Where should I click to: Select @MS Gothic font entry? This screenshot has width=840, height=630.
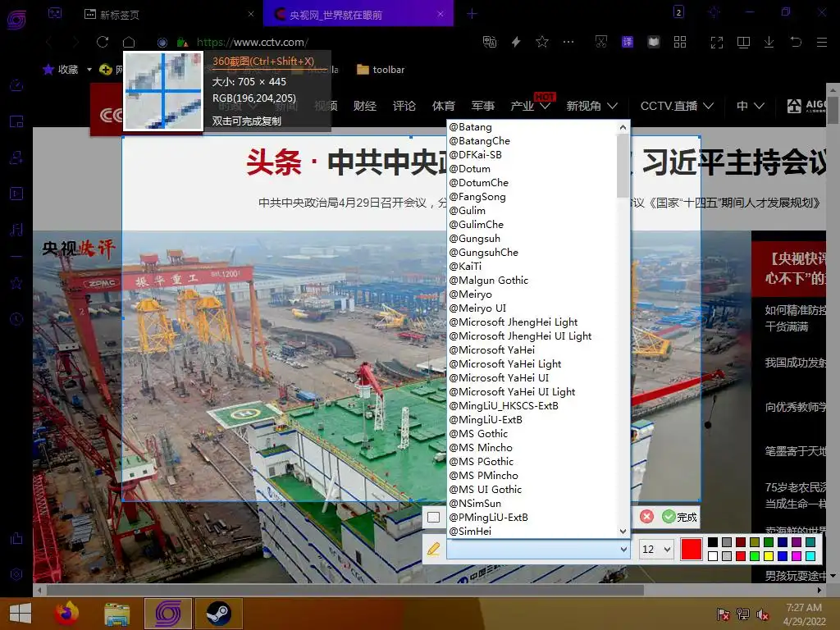(x=532, y=433)
